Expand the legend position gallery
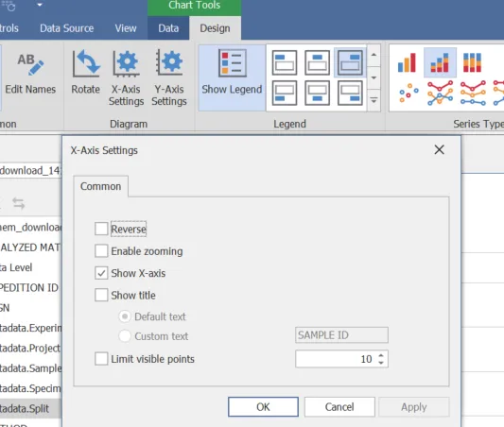504x427 pixels. coord(374,100)
